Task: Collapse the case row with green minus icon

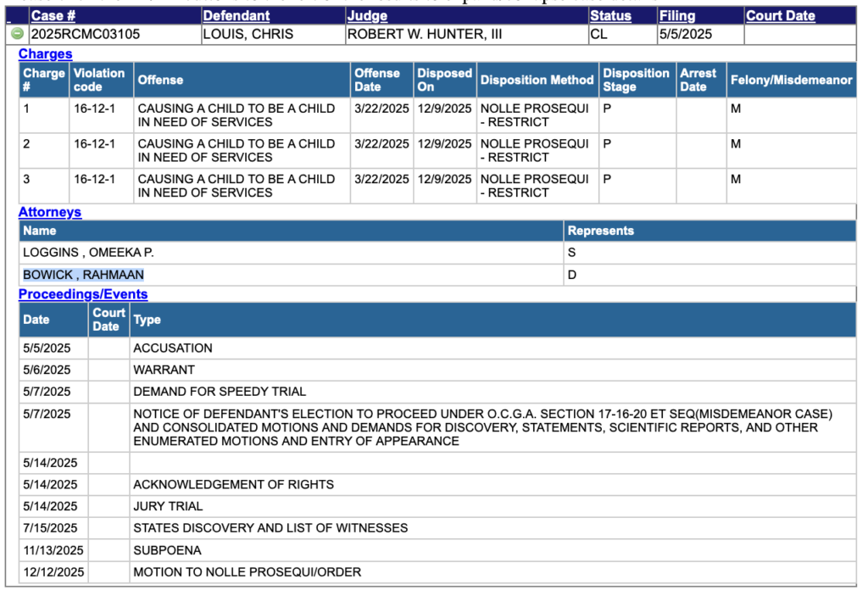Action: (17, 35)
